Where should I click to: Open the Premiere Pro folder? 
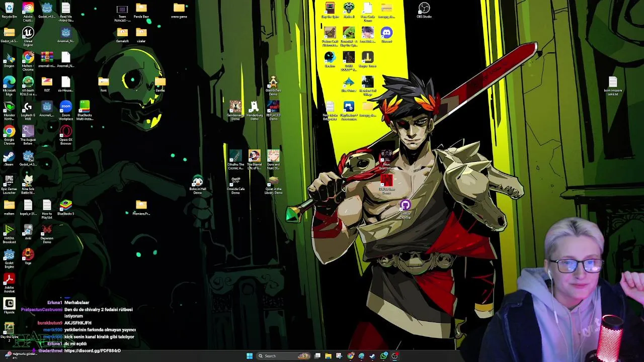pos(141,207)
